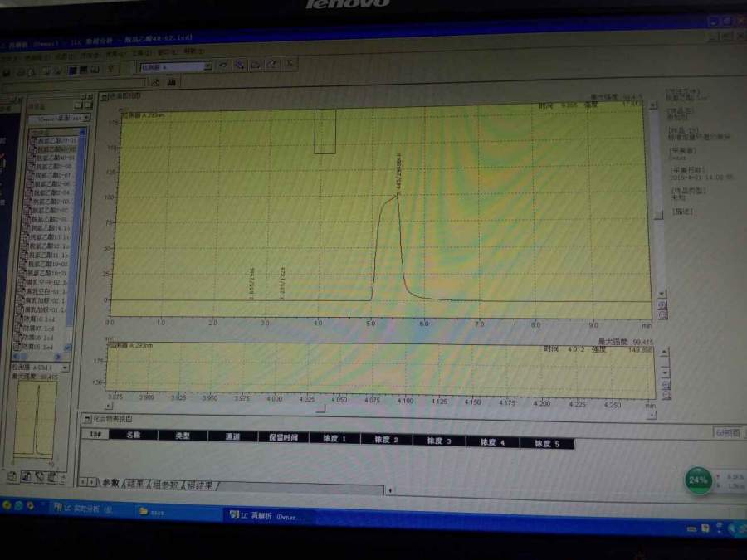Click second icon in bottom-left assistant bar
Viewport: 747px width, 560px height.
(27, 476)
